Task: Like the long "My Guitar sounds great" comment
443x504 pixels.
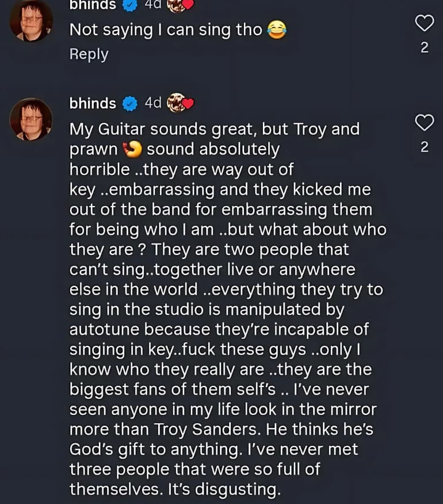Action: click(x=424, y=123)
